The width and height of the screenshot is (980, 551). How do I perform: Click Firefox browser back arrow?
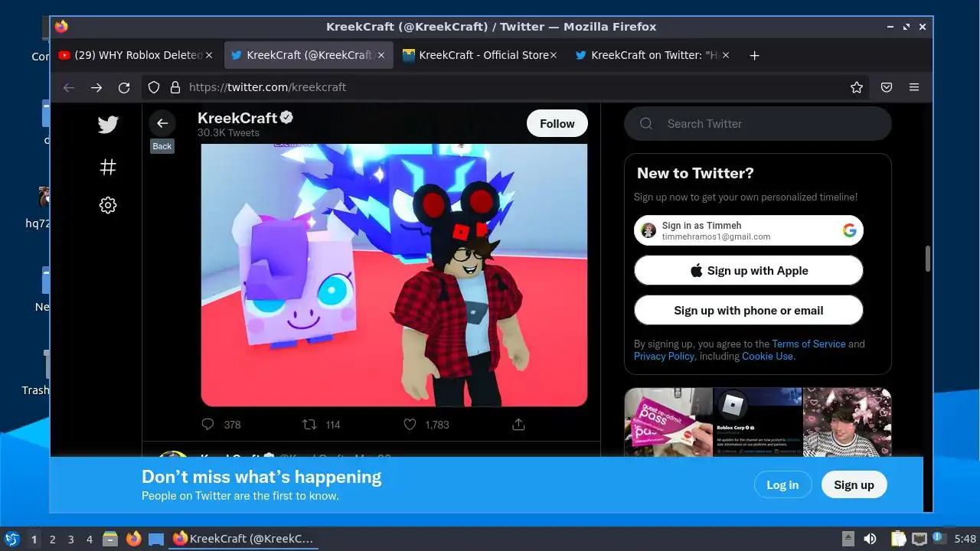69,87
